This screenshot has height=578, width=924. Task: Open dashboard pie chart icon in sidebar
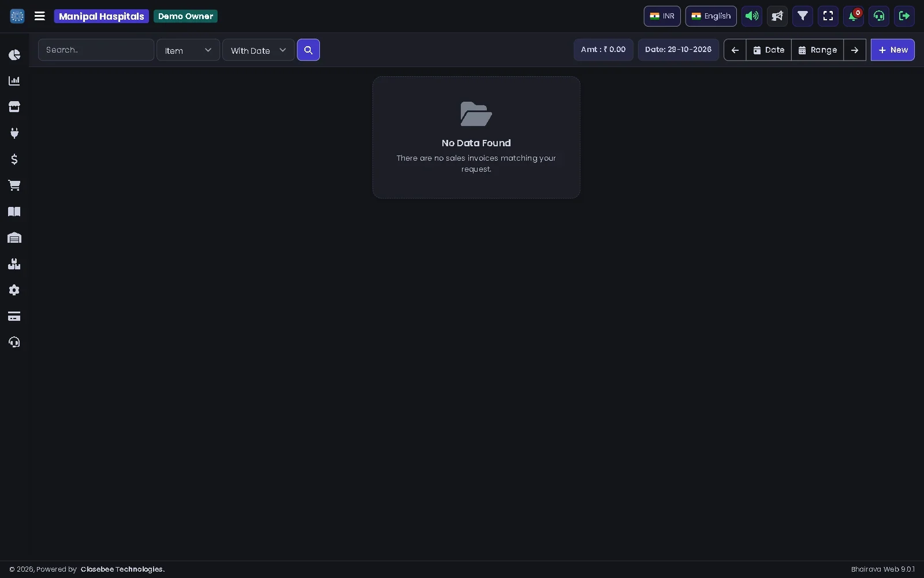(14, 55)
